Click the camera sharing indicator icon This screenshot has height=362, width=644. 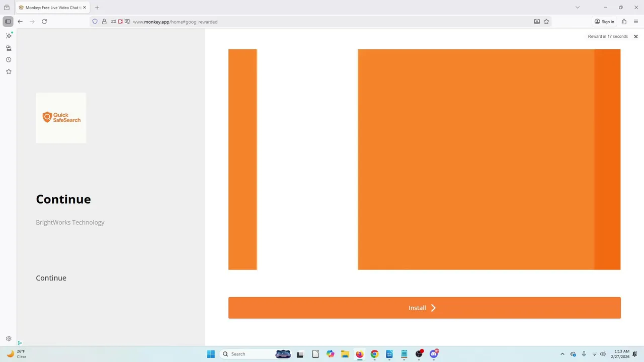(121, 22)
